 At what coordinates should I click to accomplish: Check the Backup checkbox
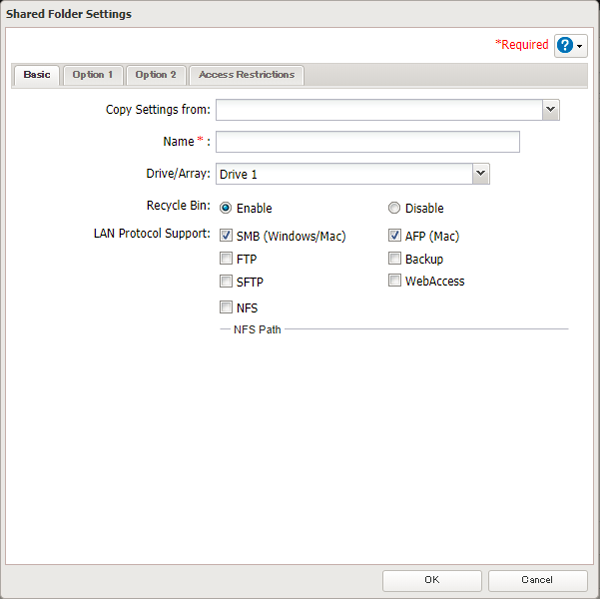coord(394,259)
